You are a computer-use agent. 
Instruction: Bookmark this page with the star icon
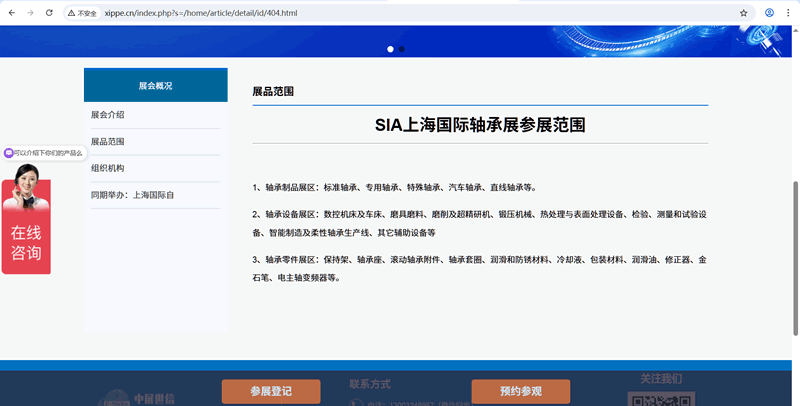tap(744, 13)
